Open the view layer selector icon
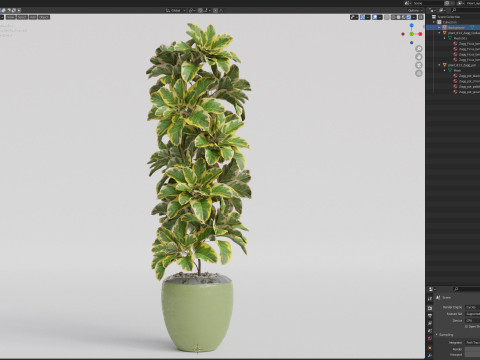The image size is (480, 360). click(x=460, y=3)
